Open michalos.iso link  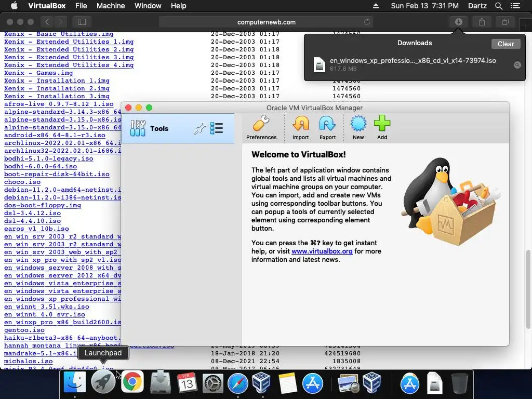point(28,362)
